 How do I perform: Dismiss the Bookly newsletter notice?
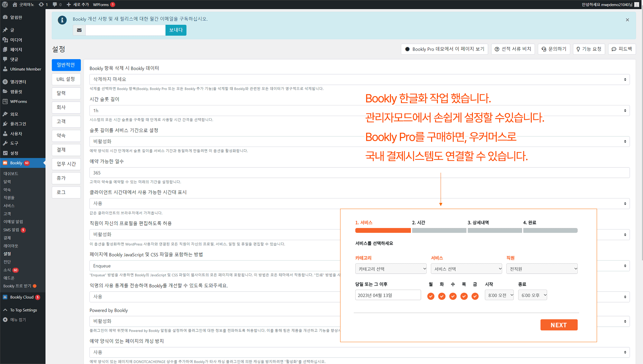coord(627,20)
